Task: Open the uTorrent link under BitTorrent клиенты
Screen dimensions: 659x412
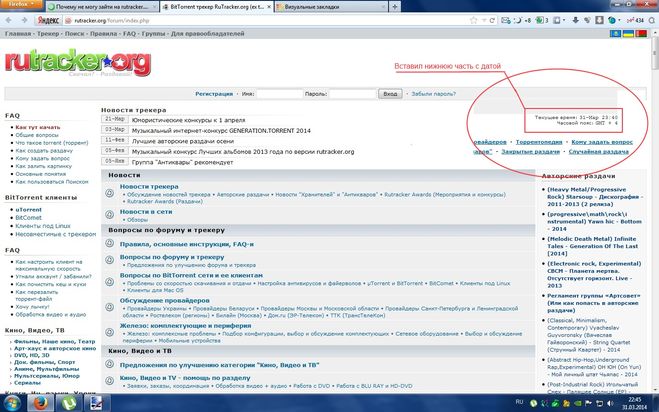Action: 29,209
